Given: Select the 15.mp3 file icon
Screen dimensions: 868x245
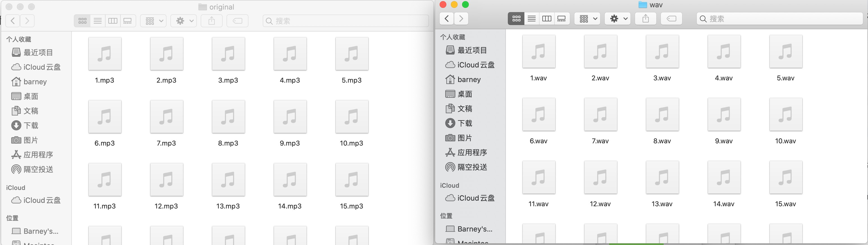Looking at the screenshot, I should 352,180.
